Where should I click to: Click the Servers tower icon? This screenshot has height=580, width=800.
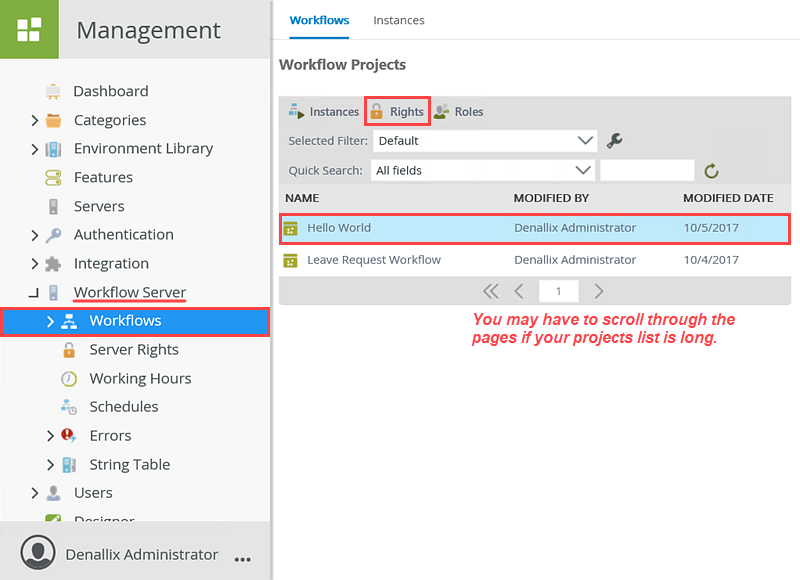click(53, 207)
